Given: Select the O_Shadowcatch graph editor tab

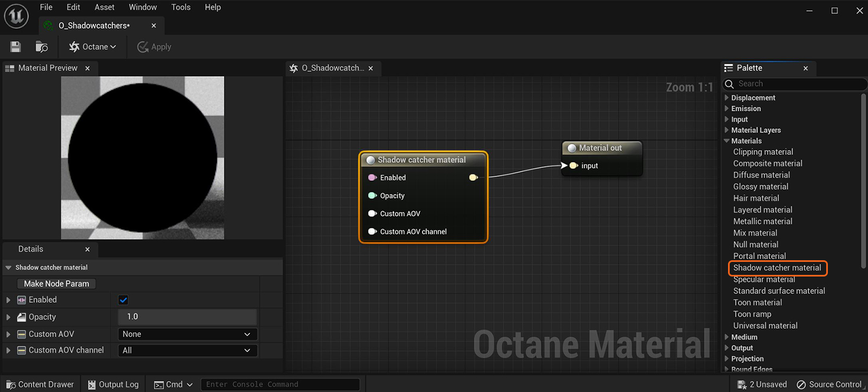Looking at the screenshot, I should (333, 68).
